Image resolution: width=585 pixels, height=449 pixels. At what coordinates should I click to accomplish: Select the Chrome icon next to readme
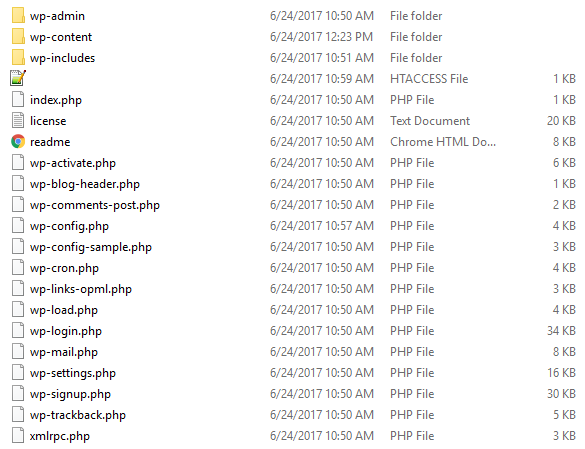18,141
